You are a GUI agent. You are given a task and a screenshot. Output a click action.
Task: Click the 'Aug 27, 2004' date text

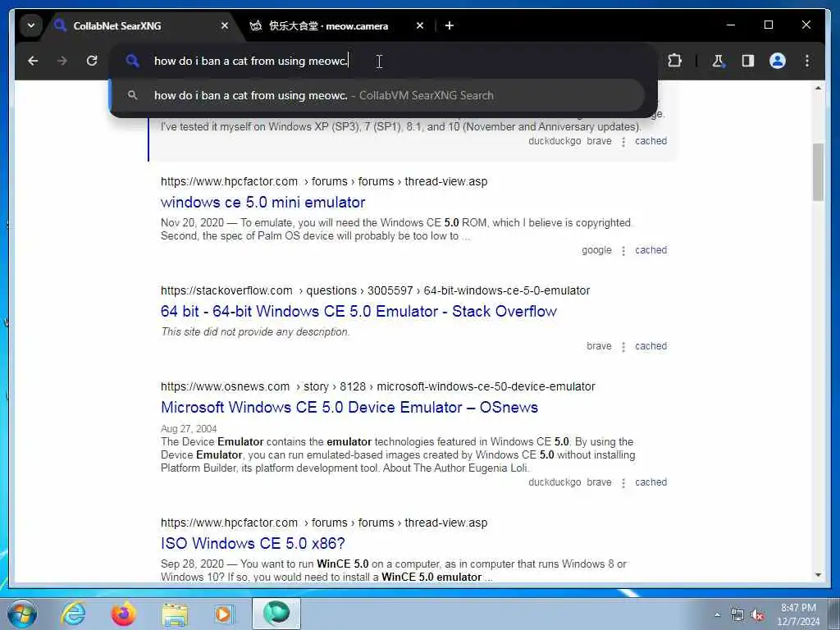point(189,428)
